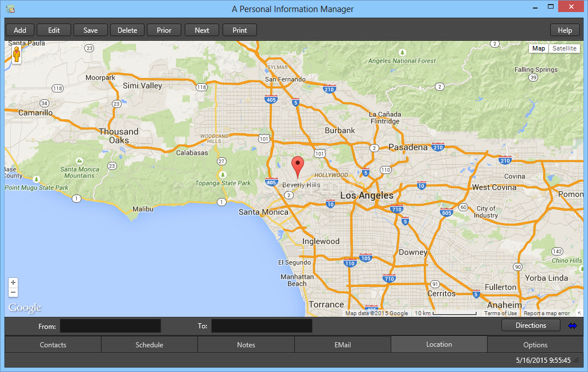The width and height of the screenshot is (588, 372).
Task: Click Report a map error link
Action: [547, 313]
